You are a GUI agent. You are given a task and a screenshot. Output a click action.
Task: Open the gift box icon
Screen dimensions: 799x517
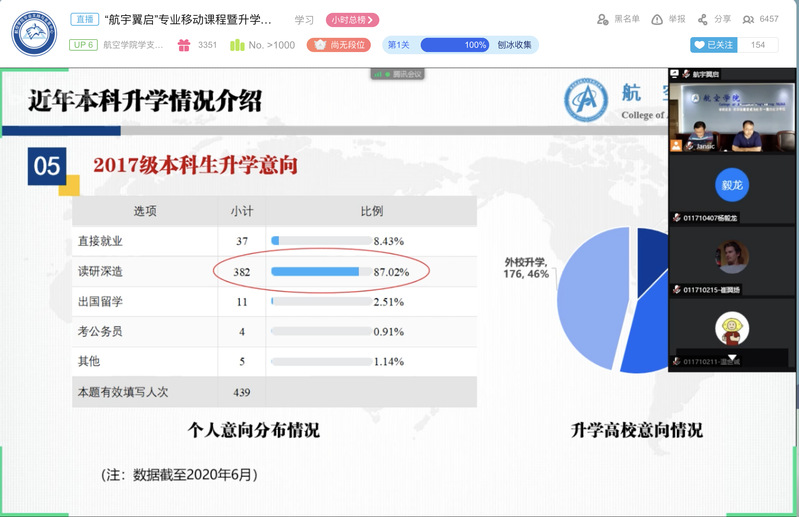[184, 45]
